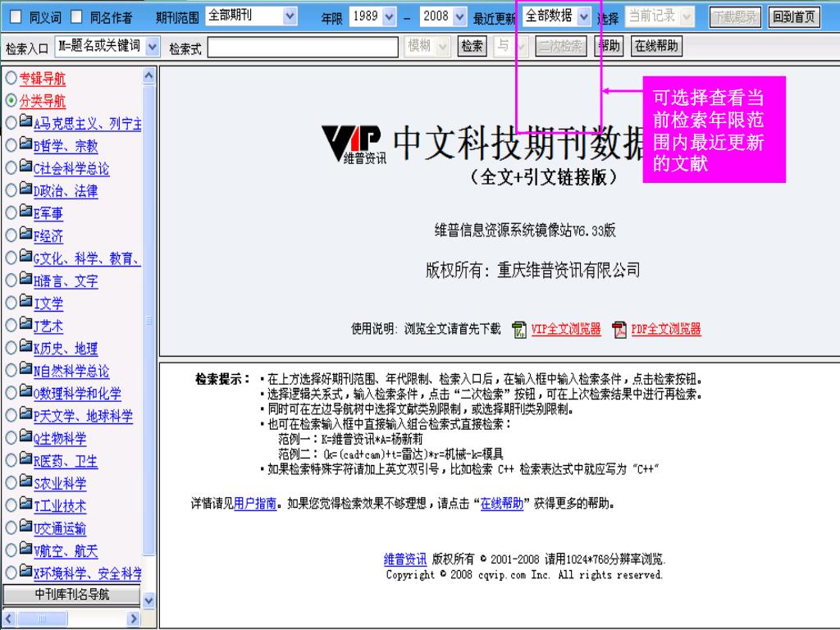Screen dimensions: 840x630
Task: Click the folder icon beside V航空、航天
Action: (x=25, y=548)
